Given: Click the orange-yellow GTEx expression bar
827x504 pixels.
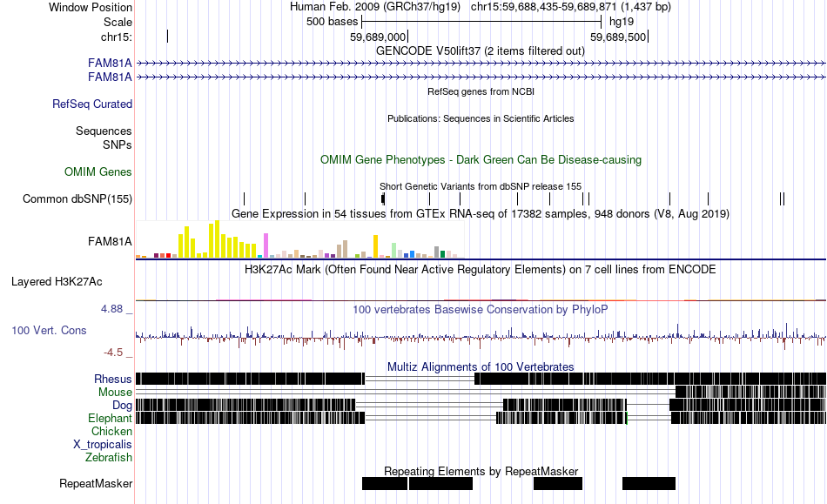Looking at the screenshot, I should pos(376,246).
